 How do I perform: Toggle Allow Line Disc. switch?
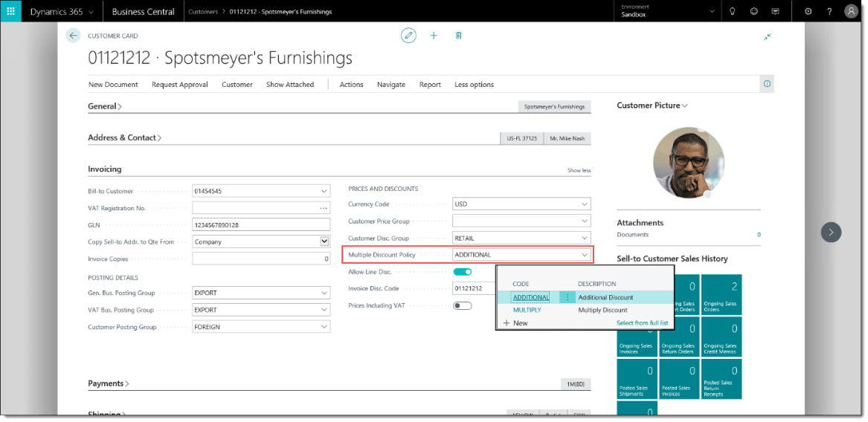[x=462, y=272]
